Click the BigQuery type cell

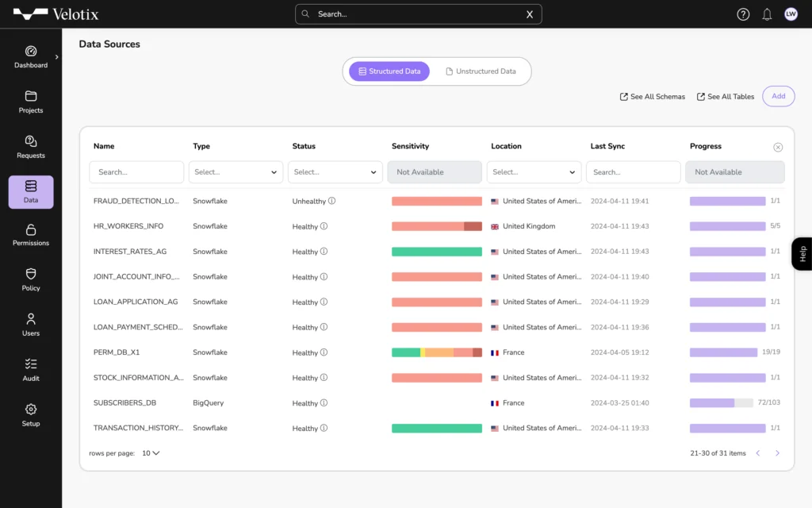[x=209, y=402]
